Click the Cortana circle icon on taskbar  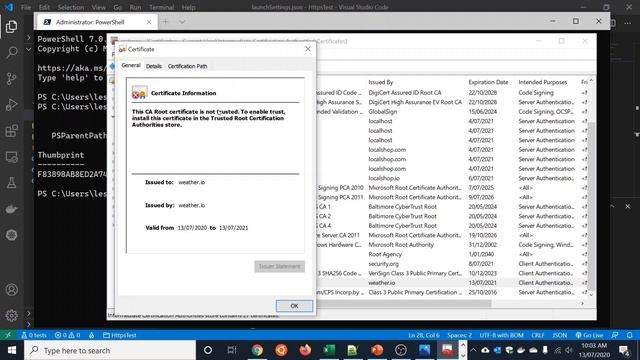pos(208,350)
